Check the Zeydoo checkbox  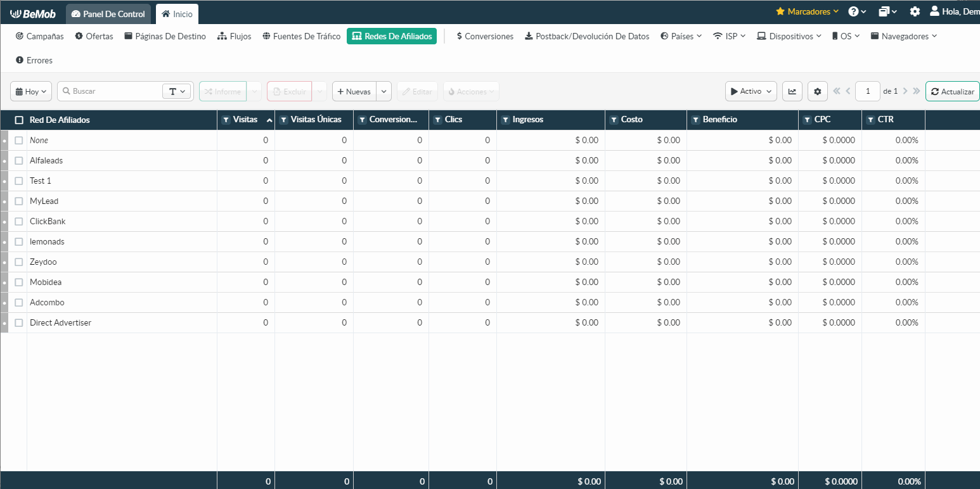tap(19, 262)
